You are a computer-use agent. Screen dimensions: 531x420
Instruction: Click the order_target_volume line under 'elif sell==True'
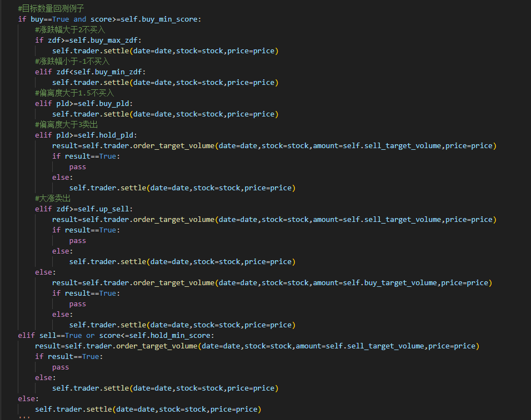(x=257, y=346)
